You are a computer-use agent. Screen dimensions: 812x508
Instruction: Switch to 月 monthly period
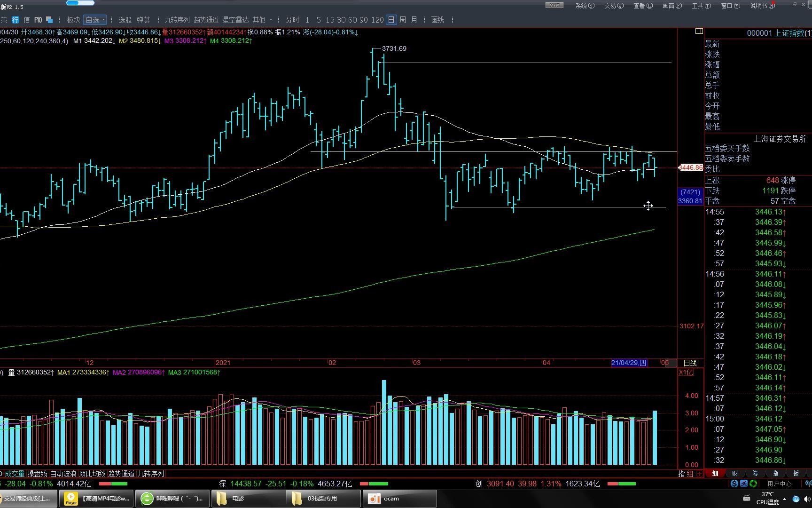tap(414, 20)
